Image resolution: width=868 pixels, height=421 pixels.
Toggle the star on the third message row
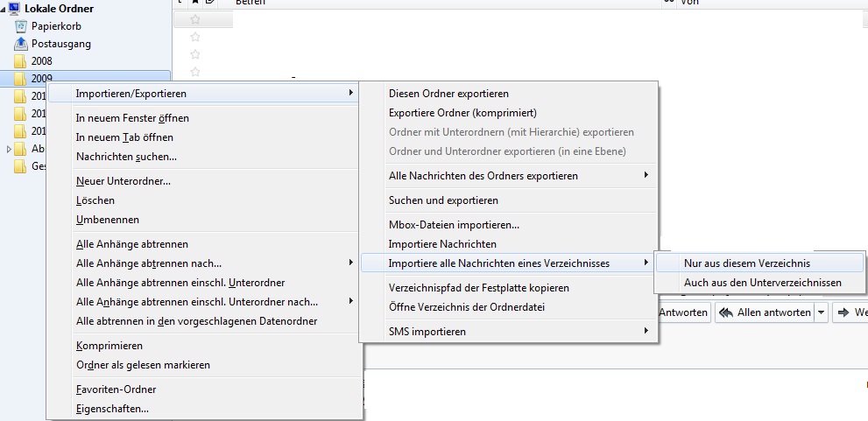(x=195, y=54)
